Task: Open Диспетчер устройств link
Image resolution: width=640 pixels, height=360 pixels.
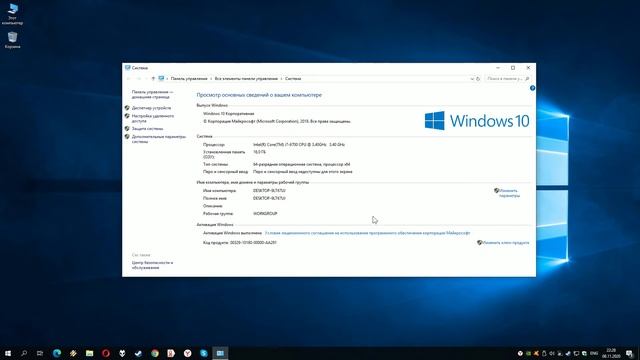Action: pos(151,108)
